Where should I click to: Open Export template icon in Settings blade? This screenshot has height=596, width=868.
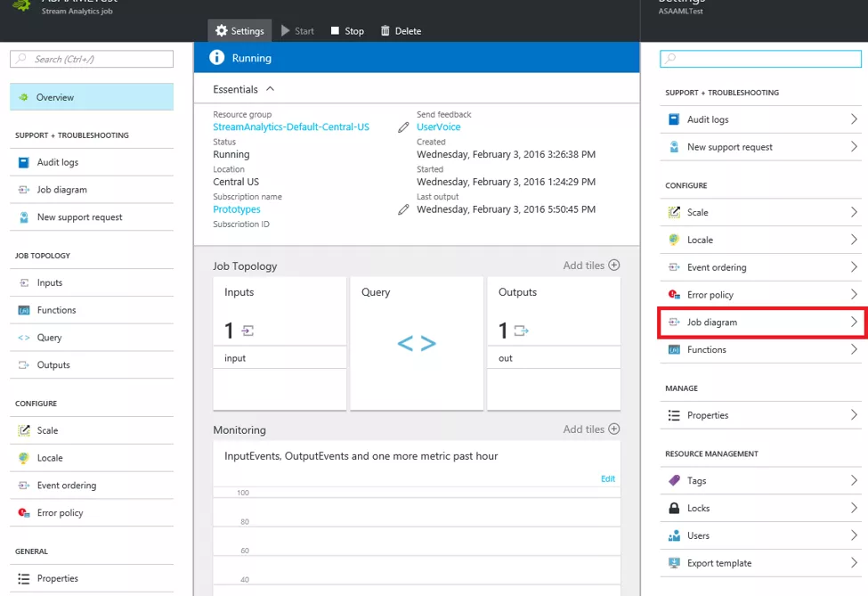coord(674,563)
